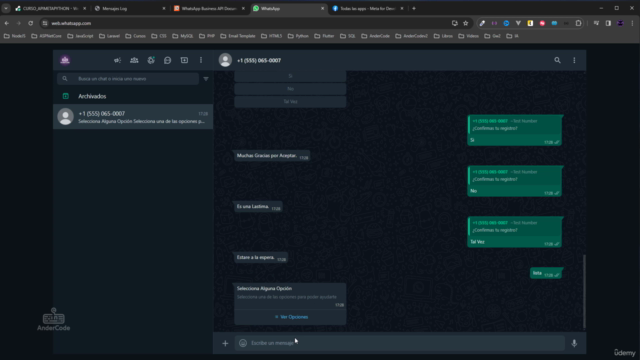Open Status updates icon

coord(151,60)
